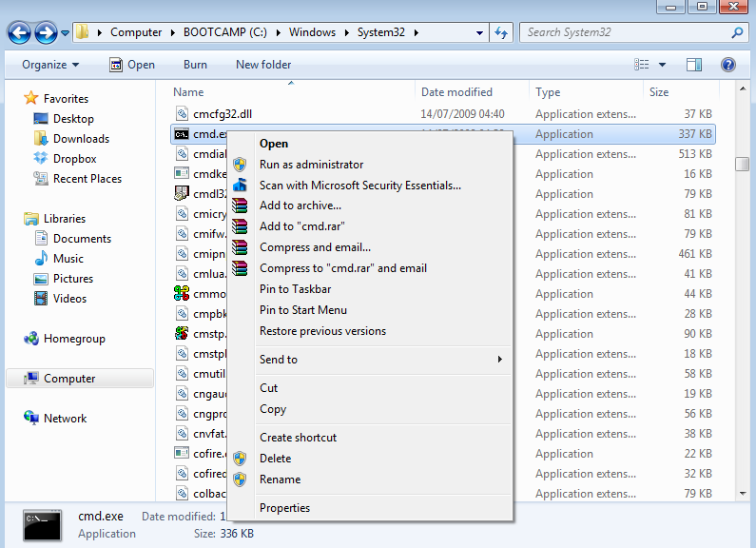Click the cmd.exe file icon
The height and width of the screenshot is (548, 756).
[x=182, y=134]
